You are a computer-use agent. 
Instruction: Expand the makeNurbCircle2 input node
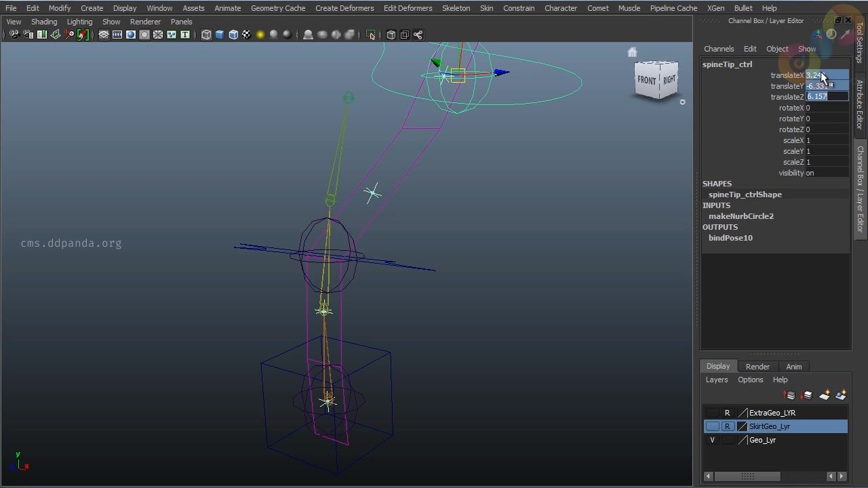[x=741, y=216]
